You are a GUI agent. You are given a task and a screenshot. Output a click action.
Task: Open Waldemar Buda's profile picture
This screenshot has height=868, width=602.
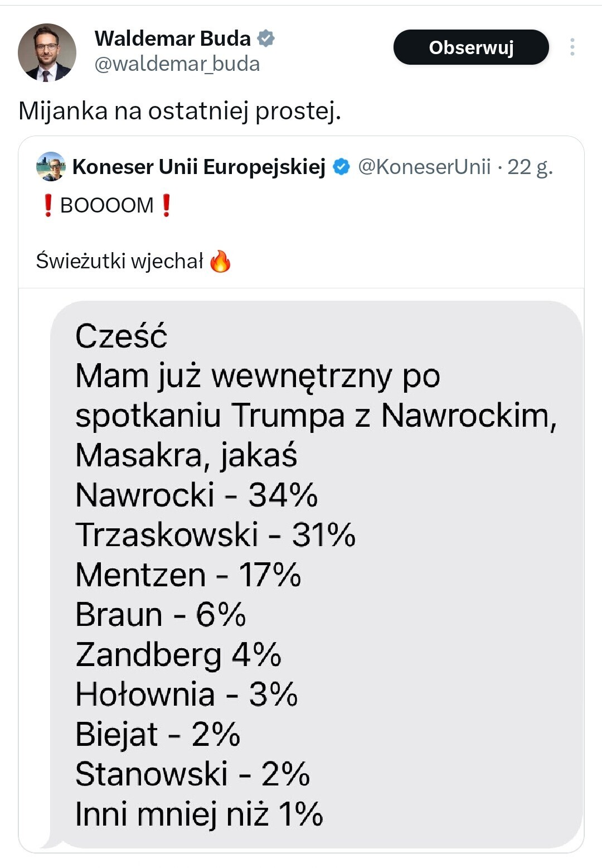point(47,52)
